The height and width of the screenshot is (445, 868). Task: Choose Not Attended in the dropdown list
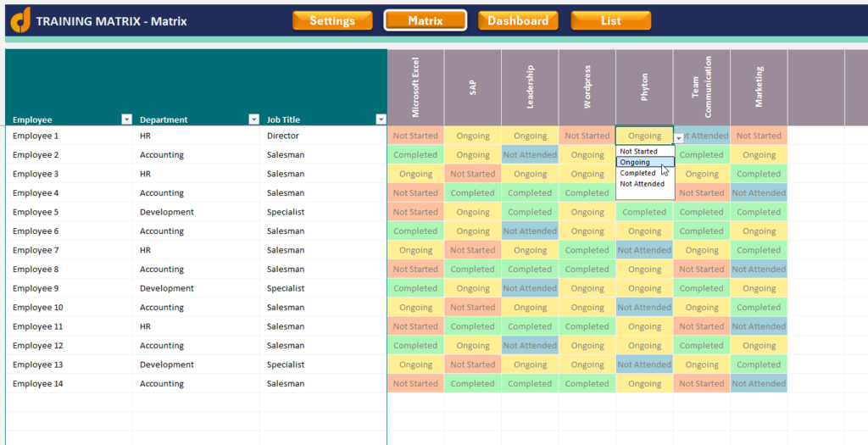coord(645,184)
